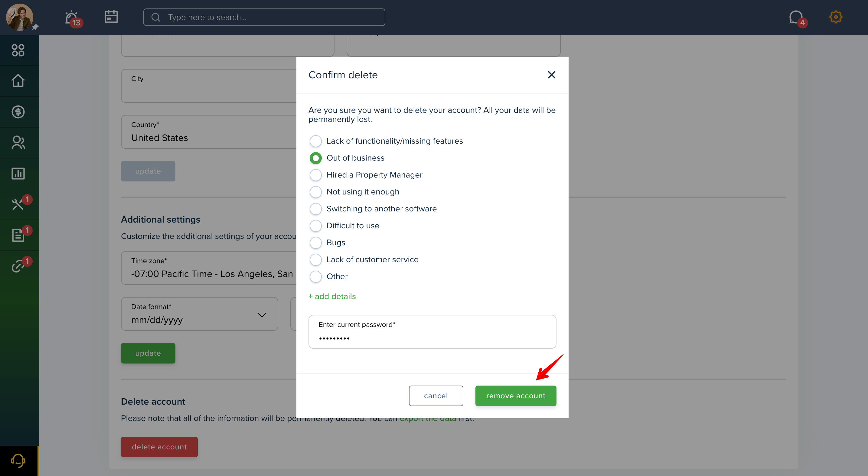Open the reports chart icon in sidebar
The image size is (868, 476).
tap(18, 174)
